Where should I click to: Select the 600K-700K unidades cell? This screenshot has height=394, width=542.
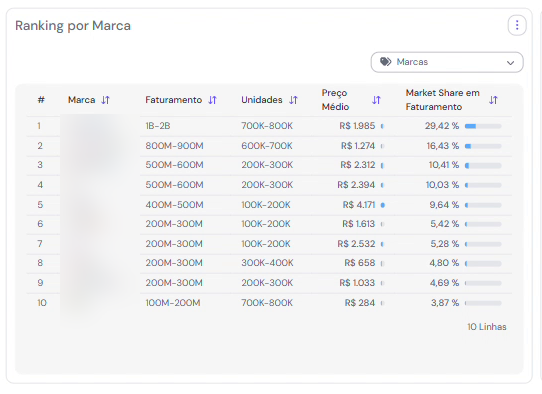coord(267,146)
